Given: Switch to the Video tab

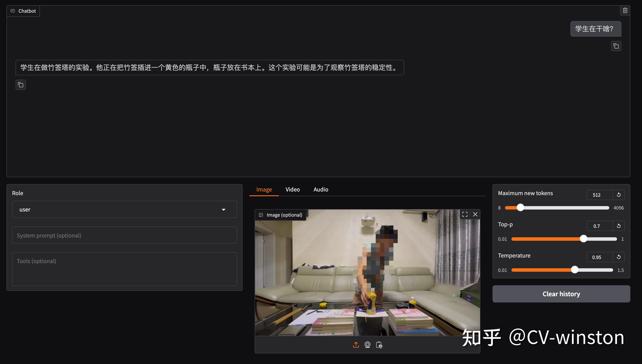Looking at the screenshot, I should tap(293, 189).
